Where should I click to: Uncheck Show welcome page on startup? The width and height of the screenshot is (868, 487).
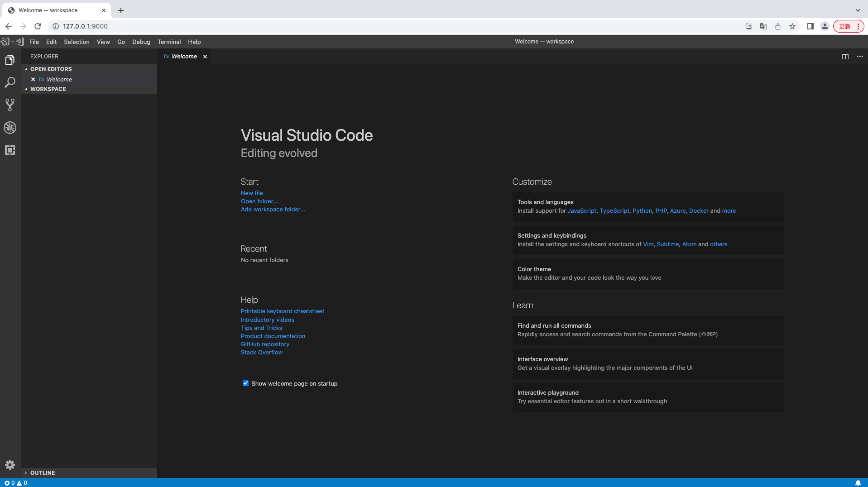pyautogui.click(x=245, y=383)
